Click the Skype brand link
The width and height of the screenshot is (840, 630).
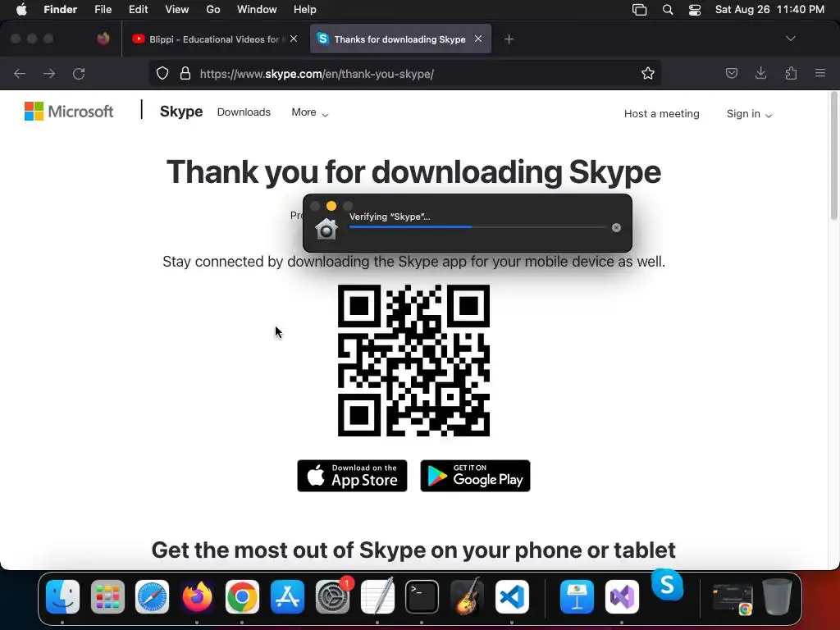[181, 112]
